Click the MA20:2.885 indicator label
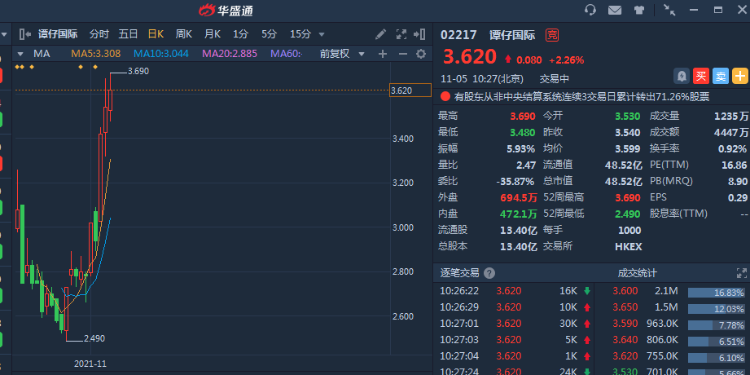This screenshot has height=375, width=750. [230, 54]
